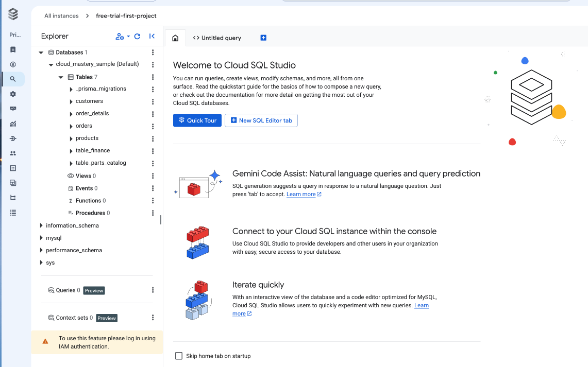Open kebab menu for customers table

click(x=153, y=101)
